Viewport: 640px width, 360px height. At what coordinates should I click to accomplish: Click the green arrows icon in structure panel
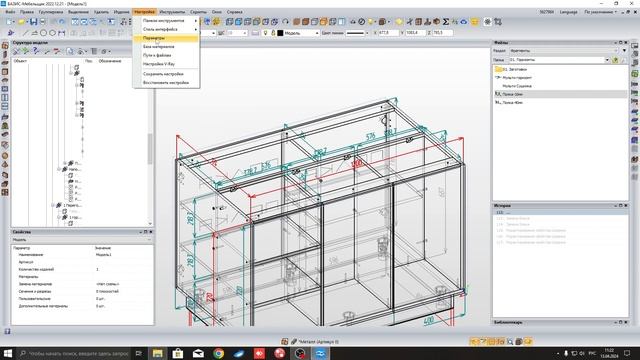[x=26, y=51]
